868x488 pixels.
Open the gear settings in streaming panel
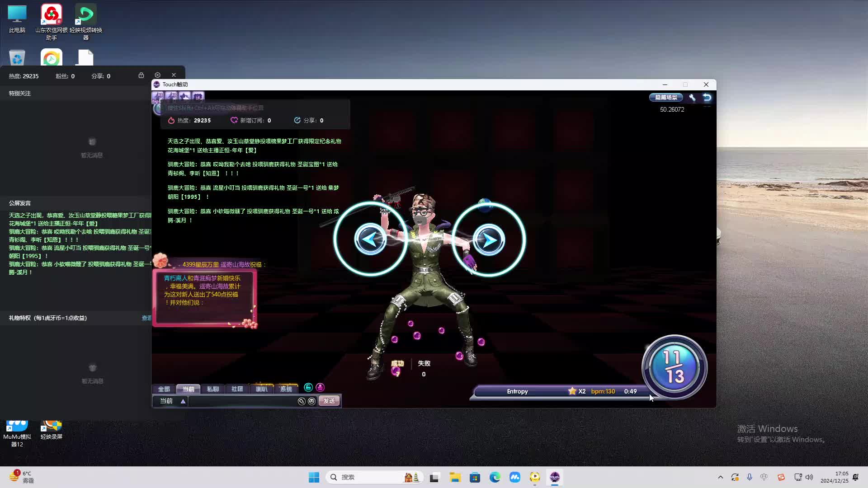[157, 75]
